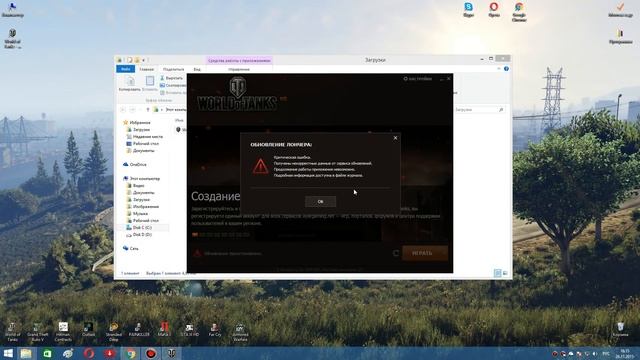Select Disk C (C:) in Explorer sidebar
Screen dimensions: 640x360
(139, 227)
